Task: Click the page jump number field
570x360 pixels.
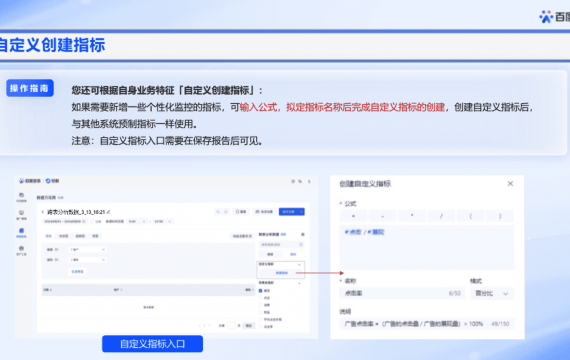Action: 232,325
